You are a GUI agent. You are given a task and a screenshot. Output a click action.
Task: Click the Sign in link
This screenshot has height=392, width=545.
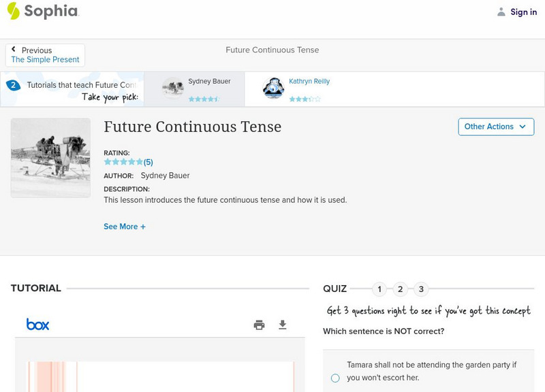[x=523, y=12]
